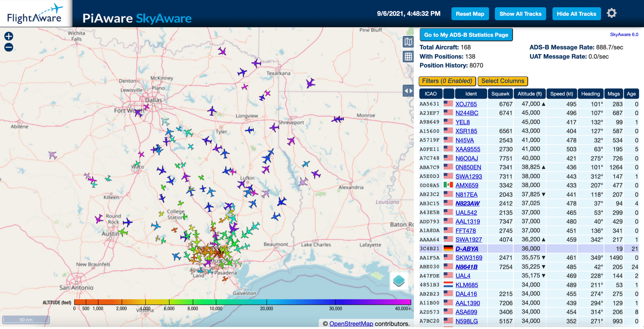The height and width of the screenshot is (329, 644).
Task: Open the YEL8 flight link
Action: point(462,122)
